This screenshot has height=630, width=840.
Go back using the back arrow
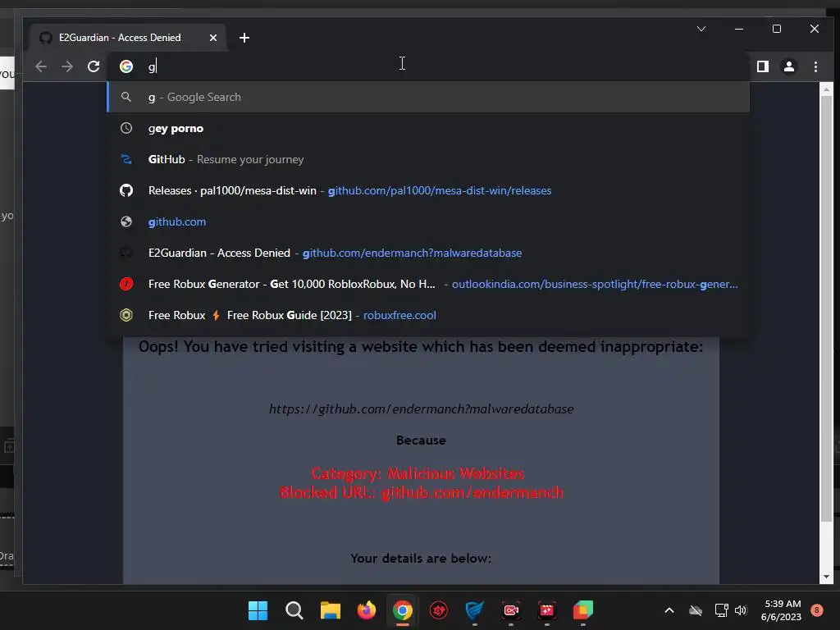[41, 66]
